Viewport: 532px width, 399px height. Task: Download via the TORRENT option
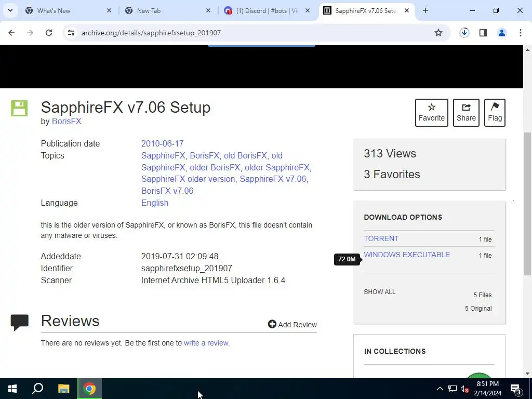[381, 238]
